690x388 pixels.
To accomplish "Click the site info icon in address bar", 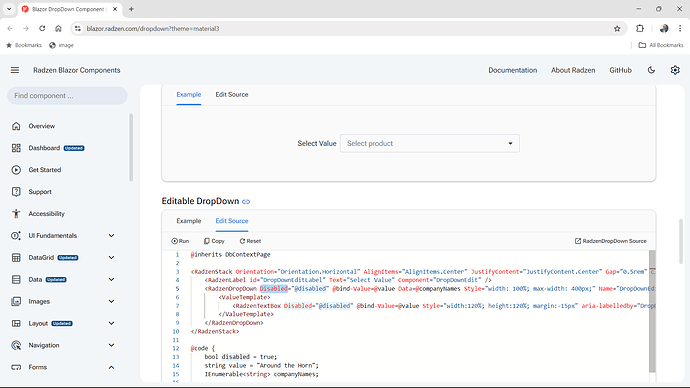I will coord(78,29).
